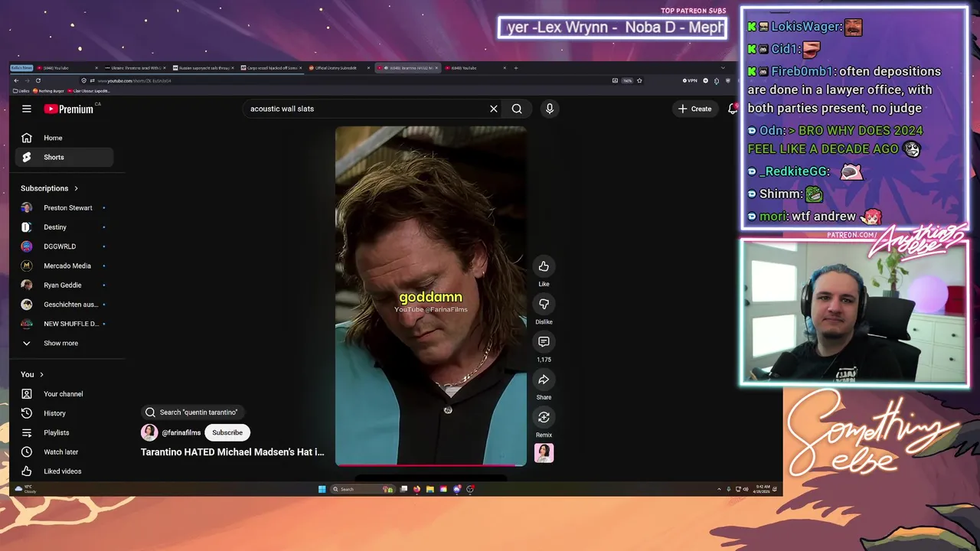Click Search "quentin tarantino" suggestion chip
Screen dimensions: 980x551
pyautogui.click(x=192, y=412)
